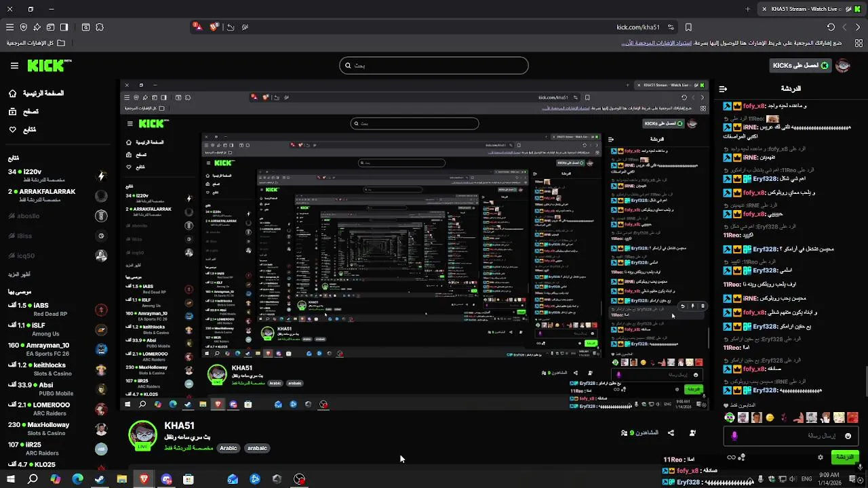Open recommended channel Absi

(57, 389)
